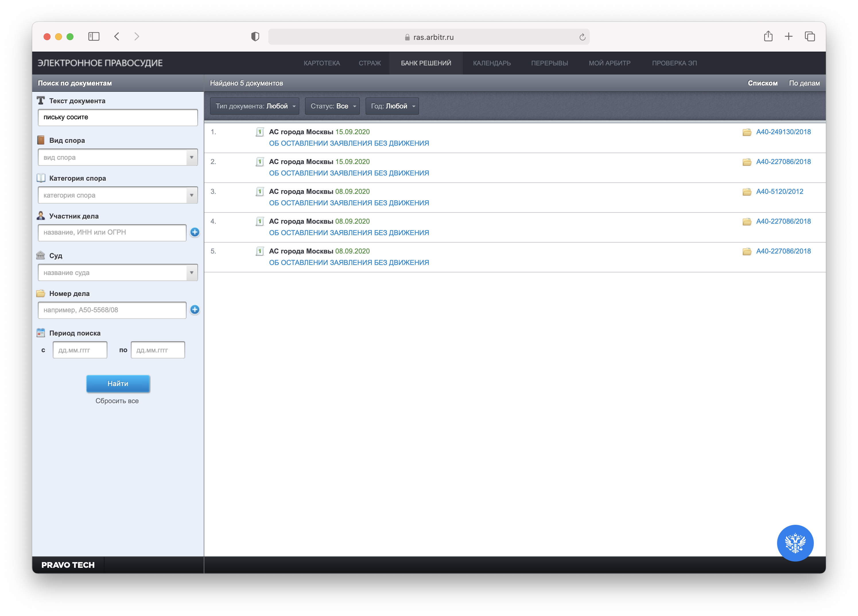Click the Safari share icon

(768, 37)
